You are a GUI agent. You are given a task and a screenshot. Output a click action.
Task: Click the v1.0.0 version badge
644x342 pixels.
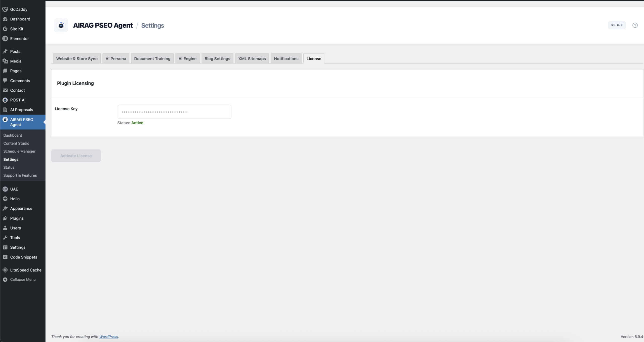coord(617,25)
